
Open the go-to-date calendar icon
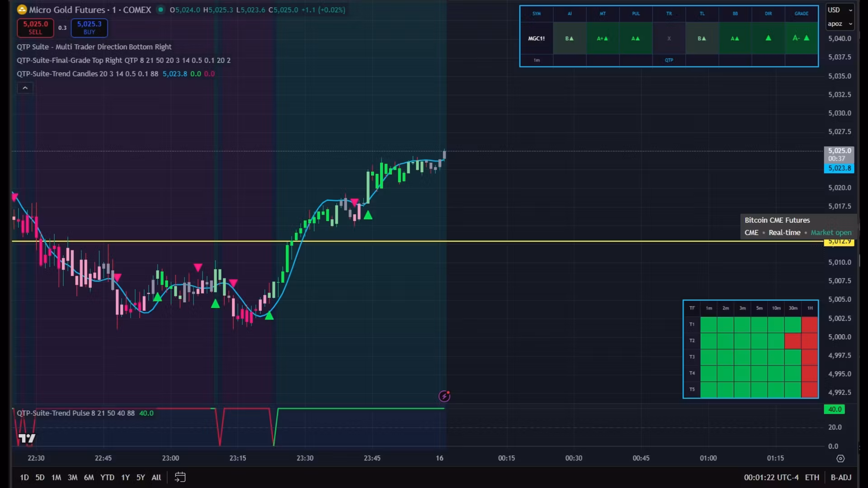click(x=180, y=477)
